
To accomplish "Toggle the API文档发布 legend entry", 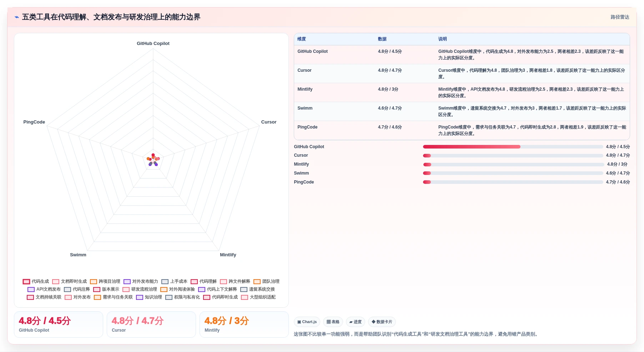I will coord(44,289).
